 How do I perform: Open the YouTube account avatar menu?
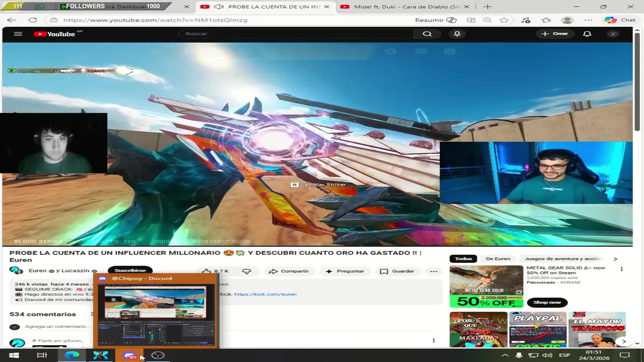tap(613, 34)
